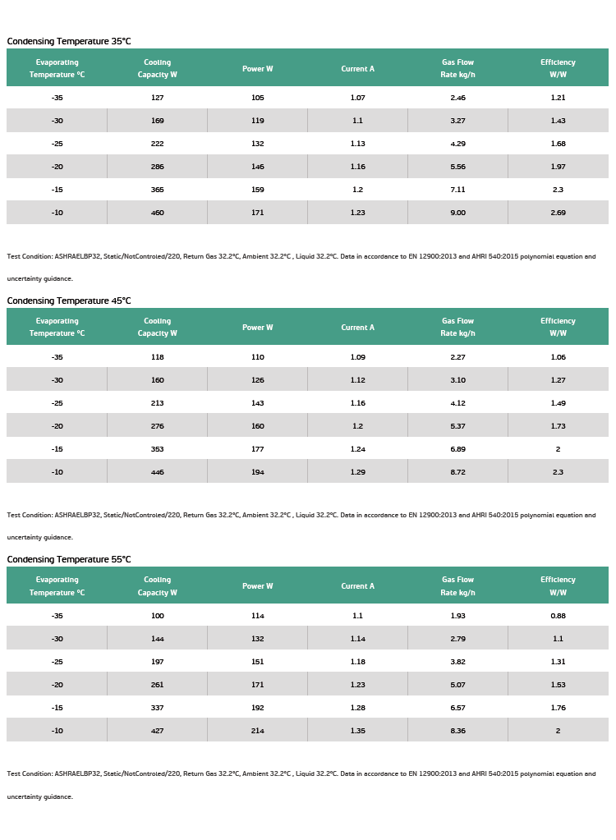The width and height of the screenshot is (616, 840).
Task: Click Efficiency W/W header in 35°C table
Action: coord(559,68)
